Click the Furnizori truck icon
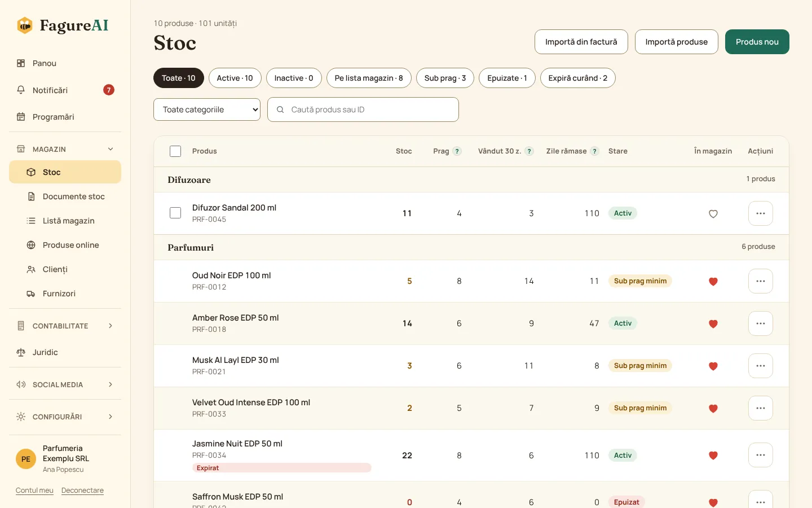The width and height of the screenshot is (812, 508). [31, 294]
